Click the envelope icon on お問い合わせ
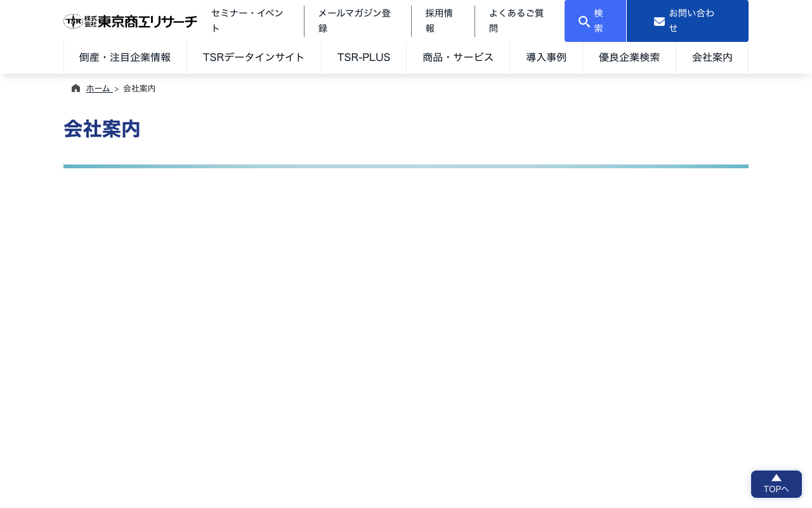The image size is (812, 508). pyautogui.click(x=659, y=21)
